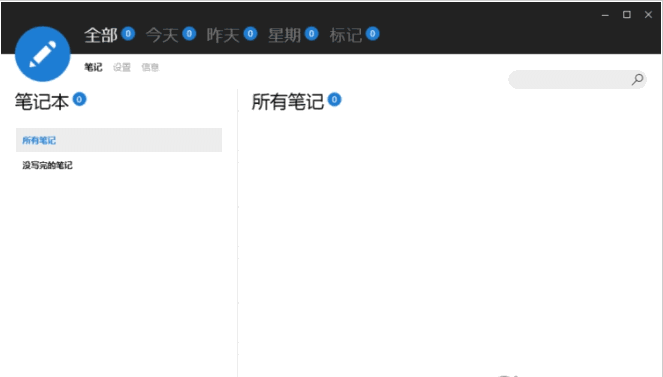
Task: Select 所有笔记 in notebook list
Action: click(x=119, y=140)
